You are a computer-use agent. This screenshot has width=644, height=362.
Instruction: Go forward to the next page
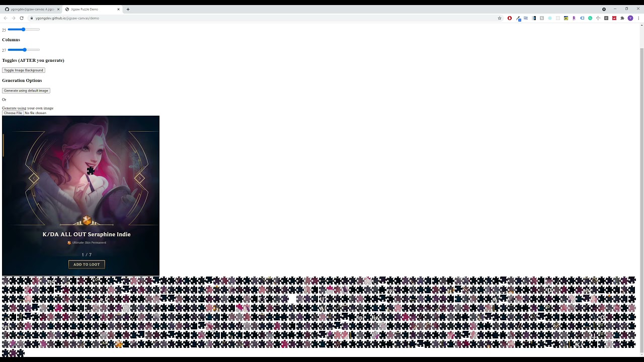(14, 18)
